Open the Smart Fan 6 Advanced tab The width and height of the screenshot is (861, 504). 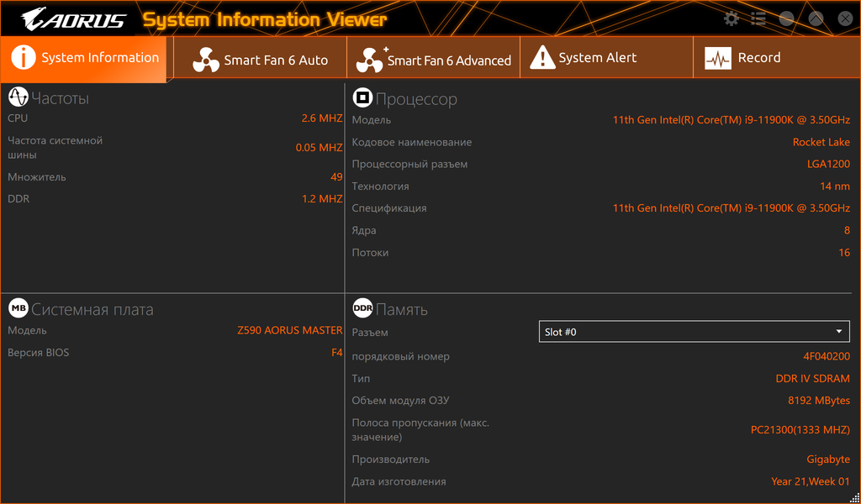434,58
